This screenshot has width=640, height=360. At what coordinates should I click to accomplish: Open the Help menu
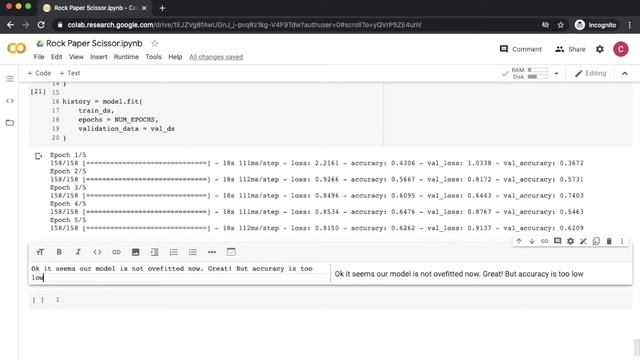(x=175, y=57)
